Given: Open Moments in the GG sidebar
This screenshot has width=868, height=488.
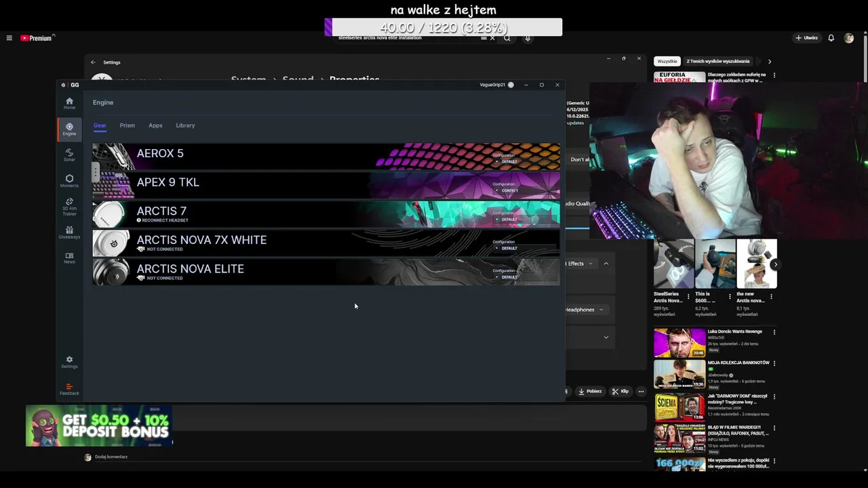Looking at the screenshot, I should click(69, 181).
